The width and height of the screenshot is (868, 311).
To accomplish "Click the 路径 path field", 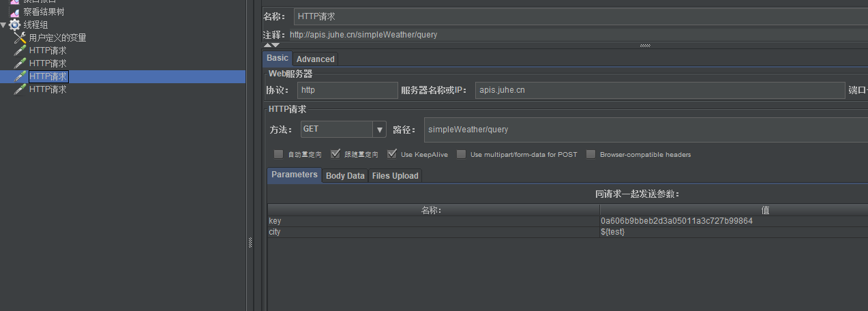I will tap(646, 130).
